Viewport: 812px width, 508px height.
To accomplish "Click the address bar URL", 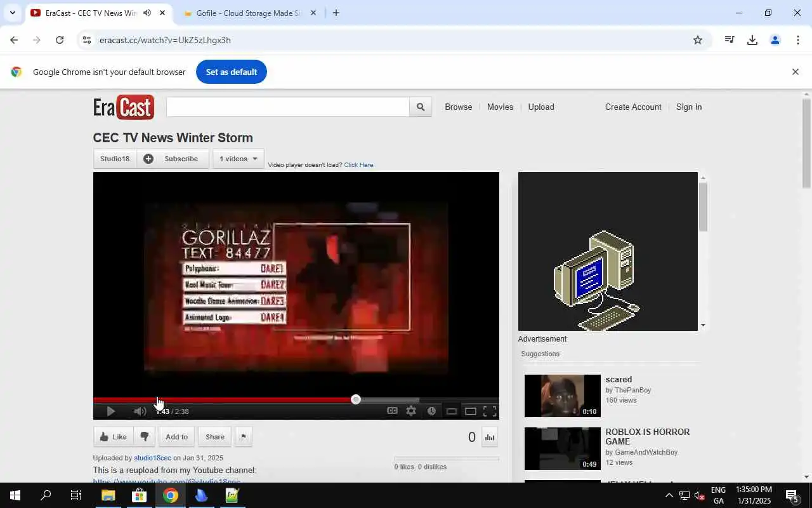I will coord(165,40).
